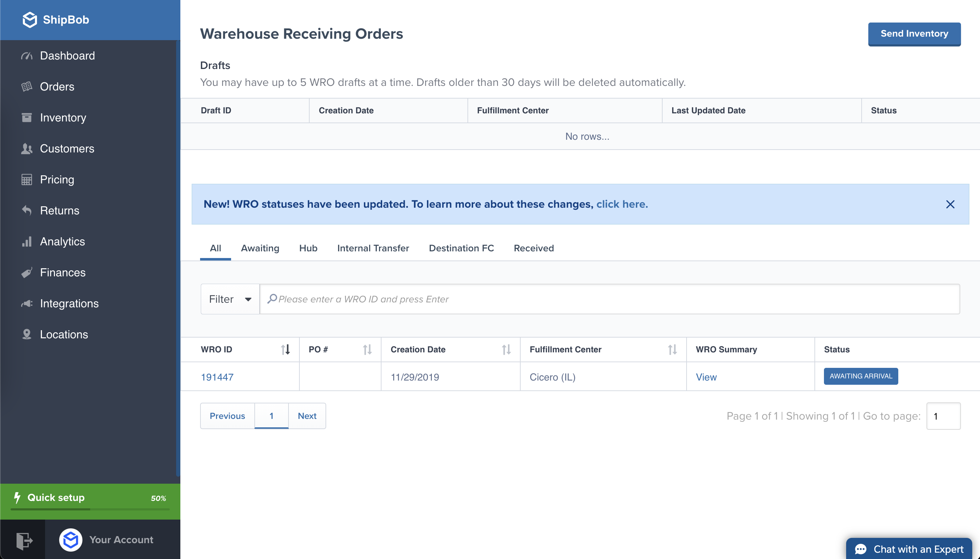The height and width of the screenshot is (559, 980).
Task: Click the ShipBob logo icon
Action: (30, 20)
